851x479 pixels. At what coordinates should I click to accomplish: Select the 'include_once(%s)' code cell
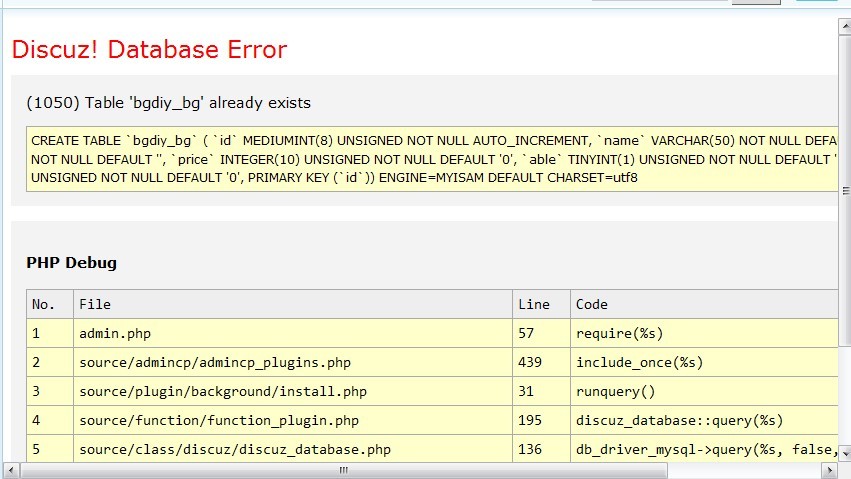tap(704, 362)
